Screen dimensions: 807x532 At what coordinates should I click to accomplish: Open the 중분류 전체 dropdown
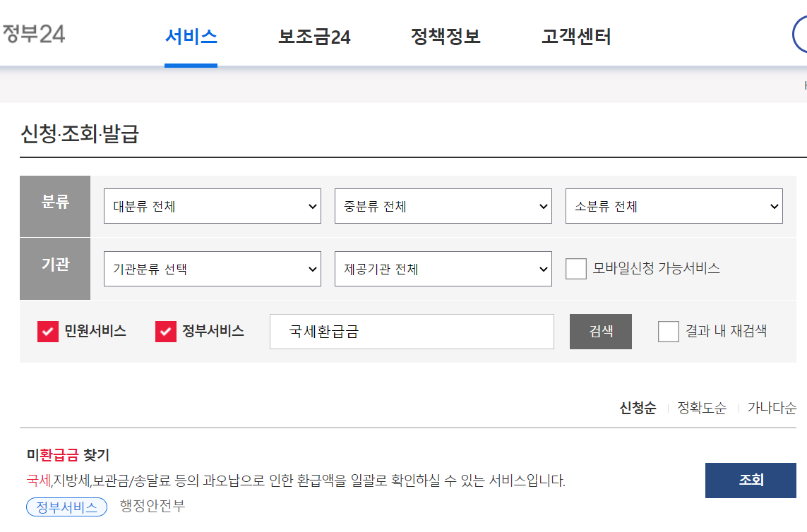tap(443, 206)
